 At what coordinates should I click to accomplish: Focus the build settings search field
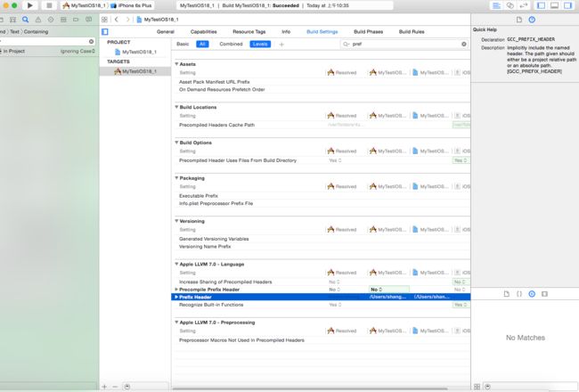tap(403, 44)
